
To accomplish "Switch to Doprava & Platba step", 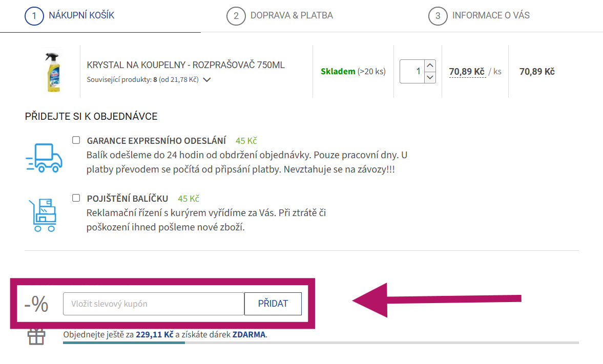I will pos(291,15).
